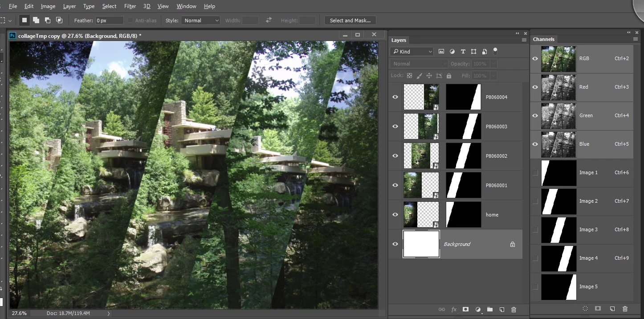644x319 pixels.
Task: Open layer style fx menu
Action: pyautogui.click(x=454, y=309)
